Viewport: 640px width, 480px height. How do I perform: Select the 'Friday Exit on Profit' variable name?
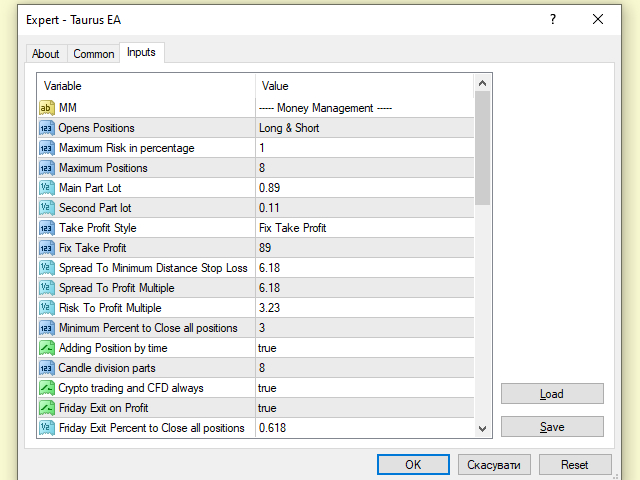(x=103, y=408)
